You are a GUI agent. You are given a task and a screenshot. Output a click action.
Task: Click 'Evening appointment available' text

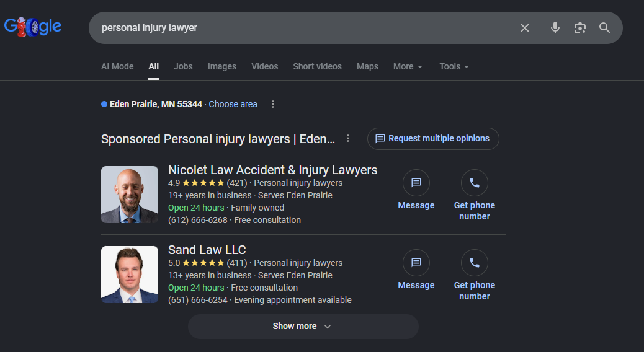click(x=293, y=301)
